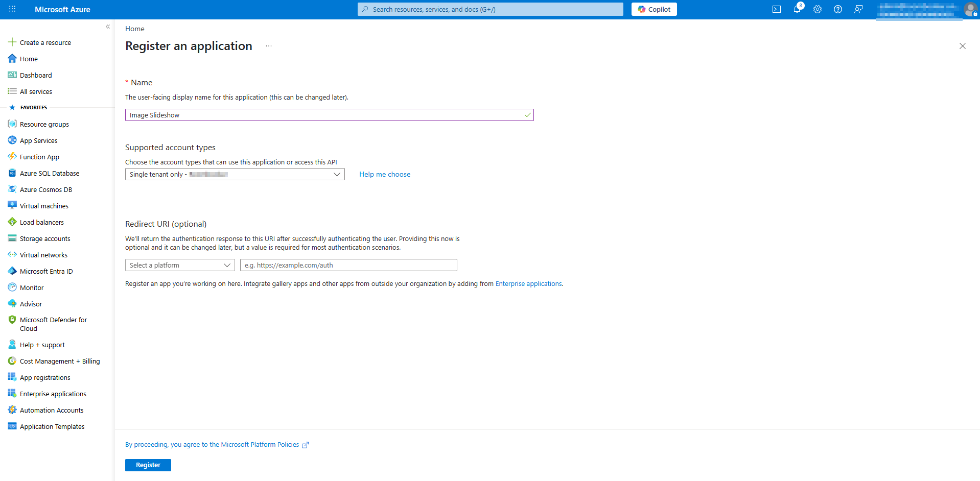Follow the Enterprise applications link

click(x=528, y=284)
